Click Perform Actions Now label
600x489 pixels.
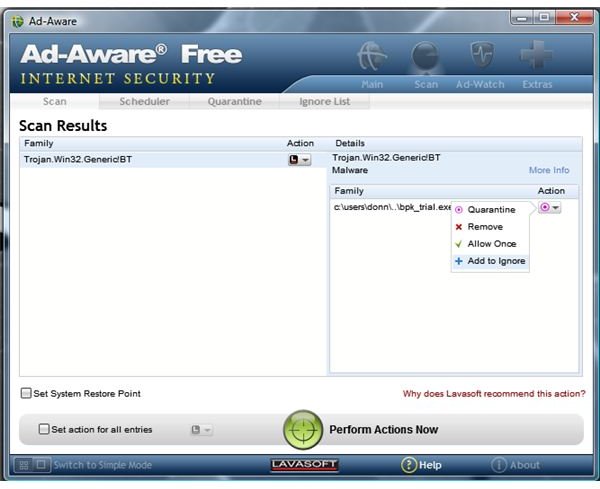point(383,430)
